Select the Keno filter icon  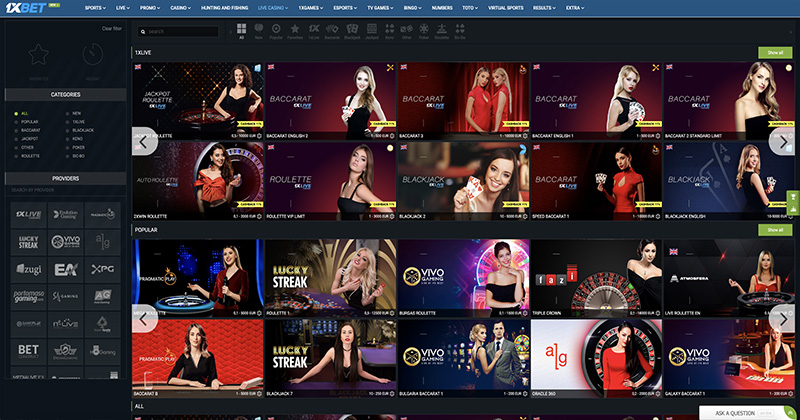click(x=390, y=31)
